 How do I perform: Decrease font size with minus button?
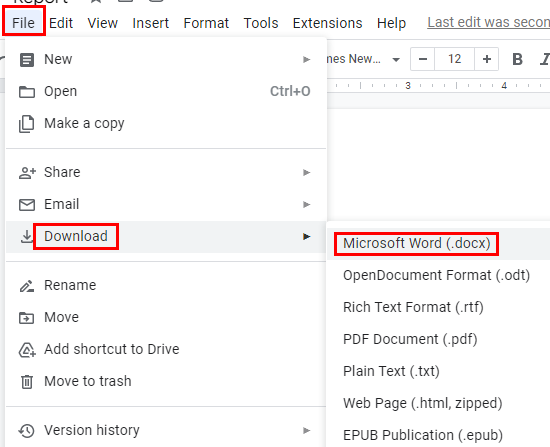[423, 59]
